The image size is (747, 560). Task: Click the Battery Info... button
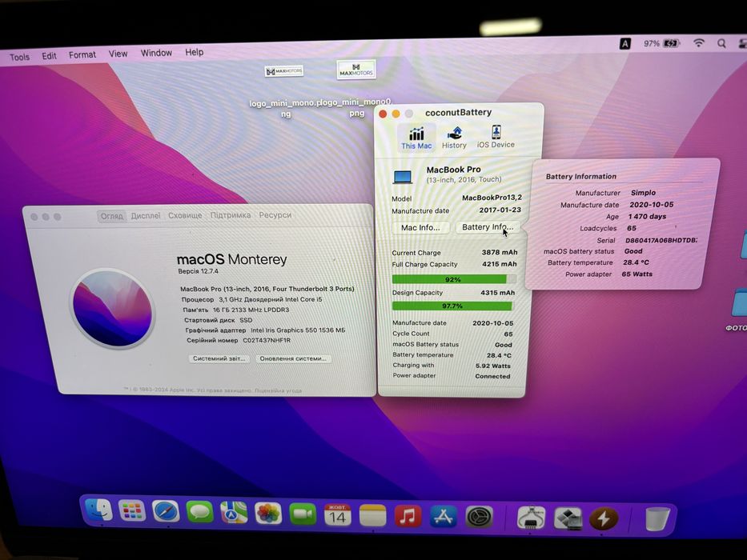pyautogui.click(x=488, y=227)
